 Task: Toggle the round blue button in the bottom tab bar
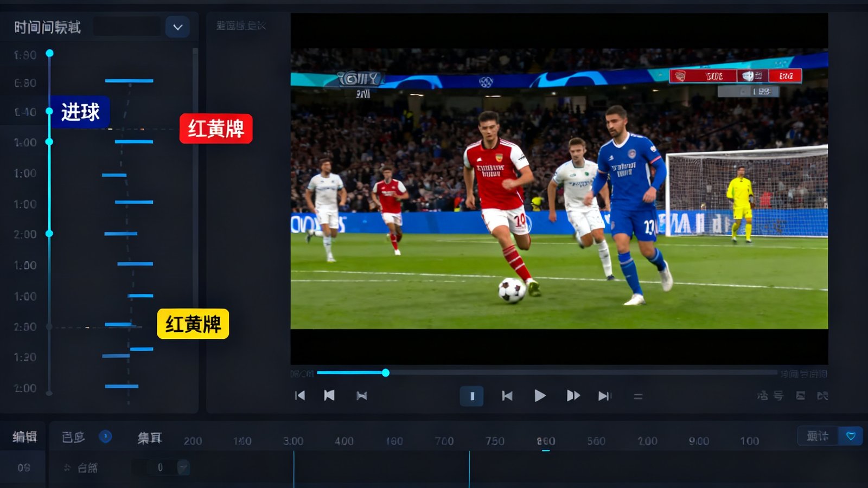(105, 436)
